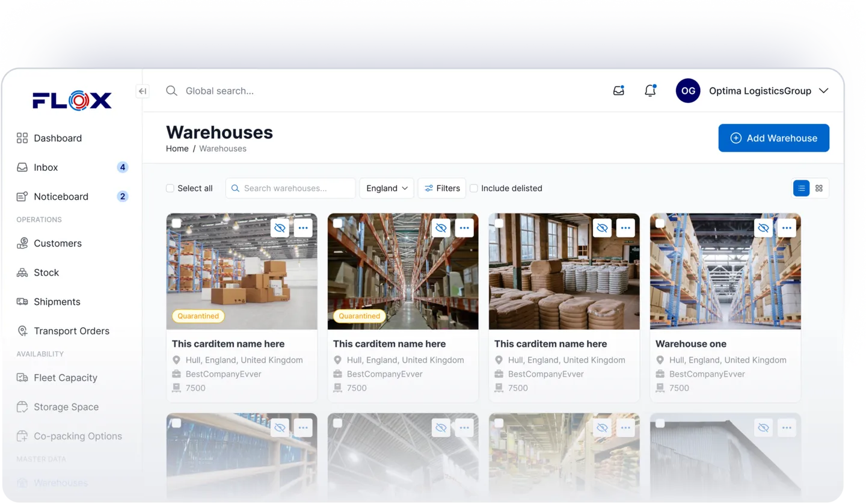Open the notifications bell icon
The image size is (866, 504).
(x=650, y=91)
